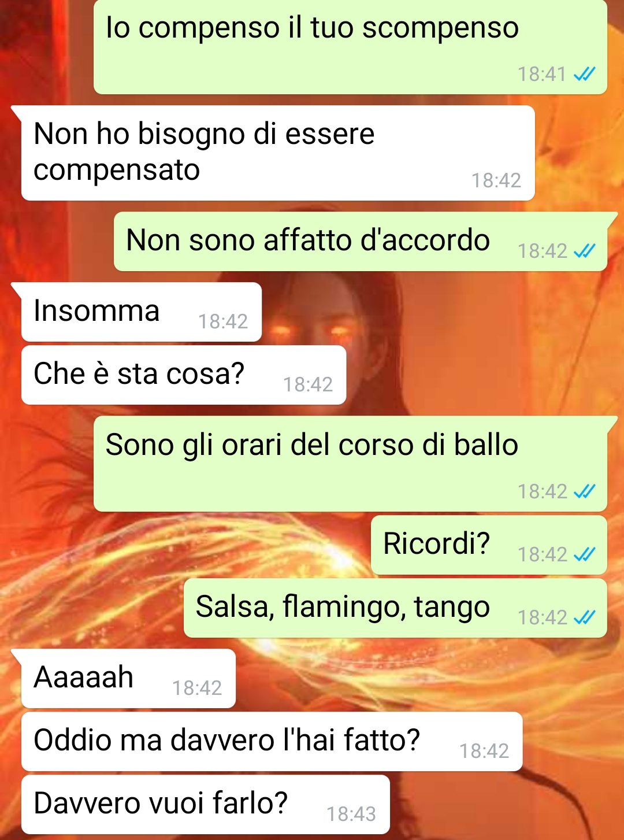
Task: Tap the 'Non sono affatto d'accordo' bubble
Action: click(x=361, y=242)
